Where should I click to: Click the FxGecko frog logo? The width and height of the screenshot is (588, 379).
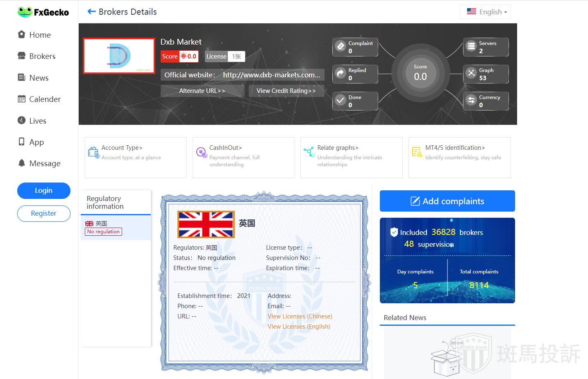25,12
